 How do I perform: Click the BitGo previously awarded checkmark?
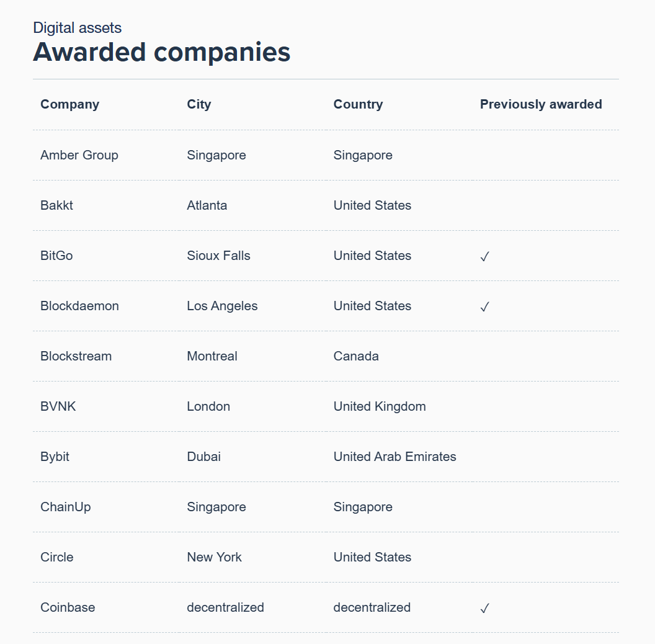pyautogui.click(x=484, y=256)
